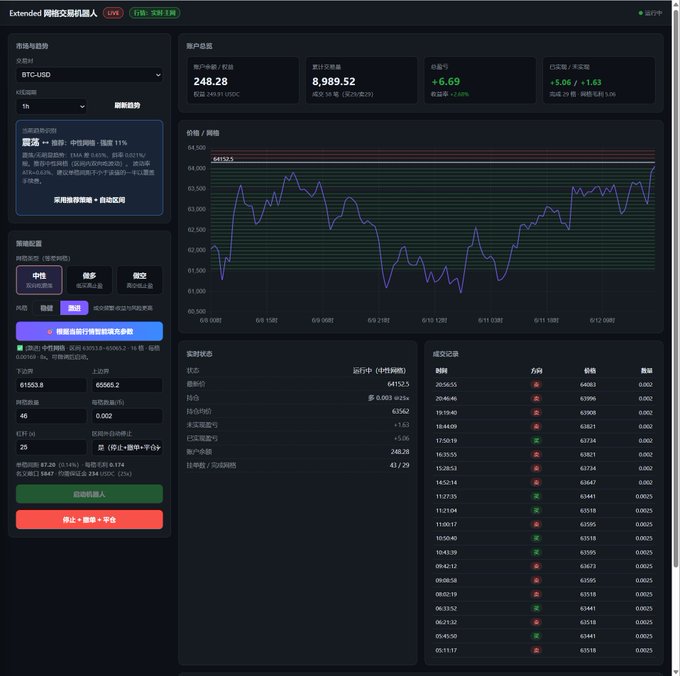Click the 63996 price in the trade records
Screen dimensions: 680x676
pyautogui.click(x=588, y=398)
